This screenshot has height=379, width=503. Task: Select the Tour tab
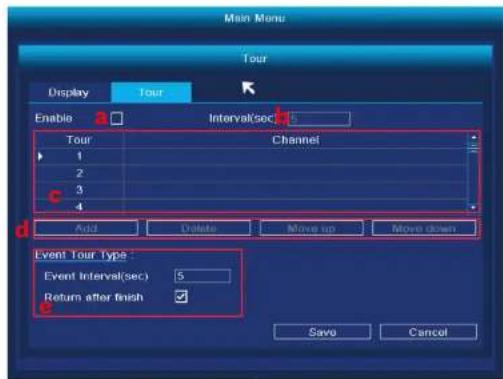click(151, 92)
